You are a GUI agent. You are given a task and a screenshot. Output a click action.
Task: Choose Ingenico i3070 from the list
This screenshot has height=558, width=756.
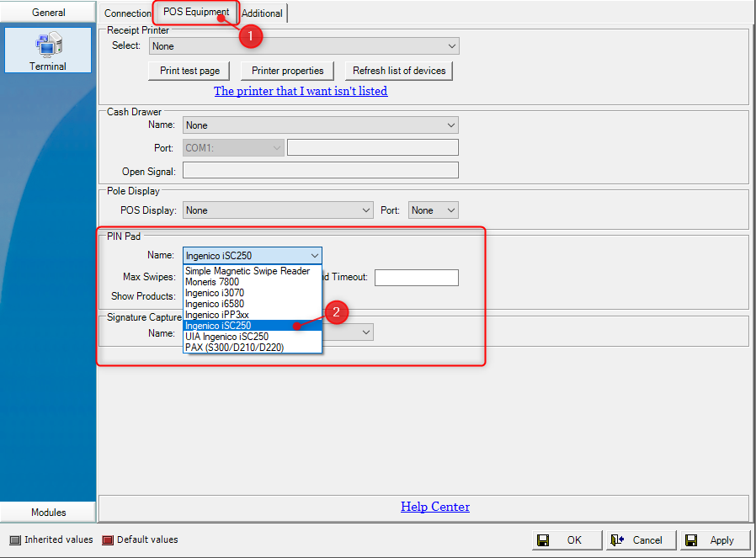(253, 293)
